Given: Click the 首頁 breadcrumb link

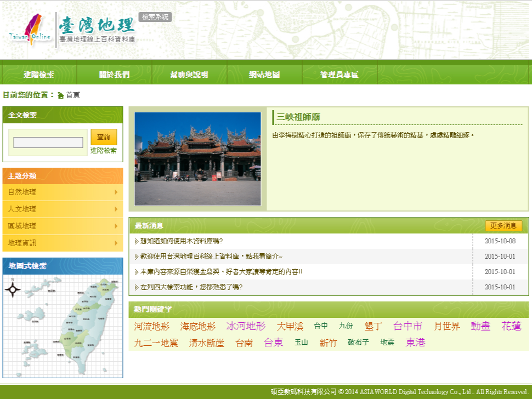Looking at the screenshot, I should (x=72, y=95).
